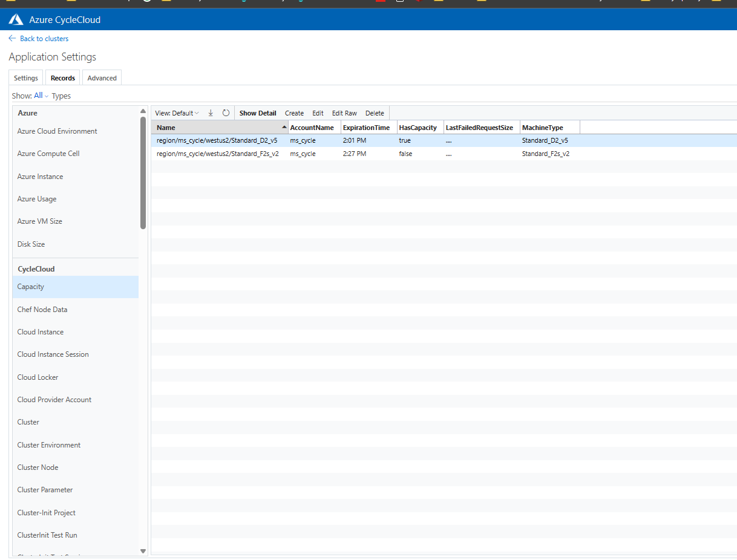Sort by ExpirationTime column header
The width and height of the screenshot is (737, 560).
tap(369, 128)
